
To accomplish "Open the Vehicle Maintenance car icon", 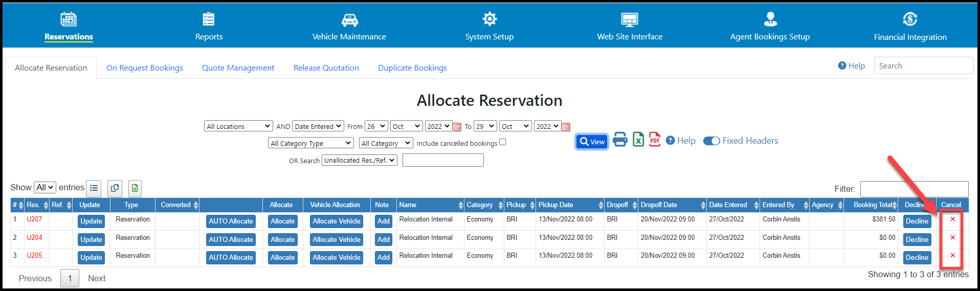I will point(349,20).
